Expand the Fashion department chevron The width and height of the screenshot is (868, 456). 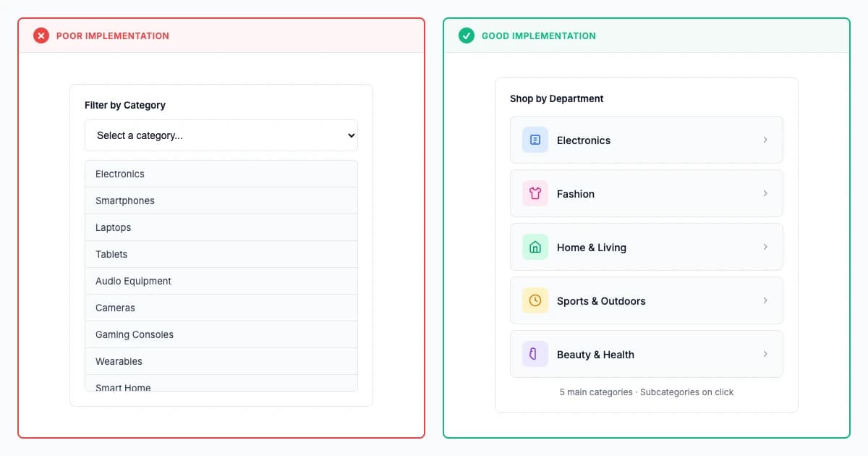(x=765, y=193)
